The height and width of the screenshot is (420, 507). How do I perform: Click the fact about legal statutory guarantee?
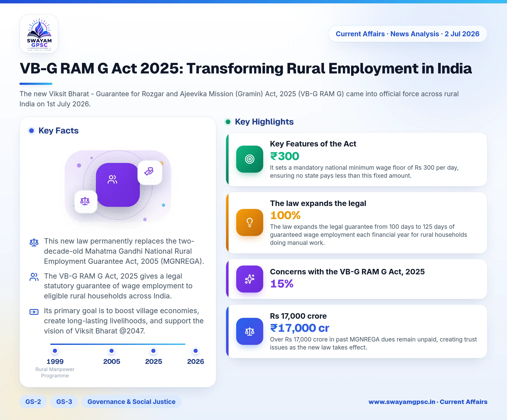[118, 286]
